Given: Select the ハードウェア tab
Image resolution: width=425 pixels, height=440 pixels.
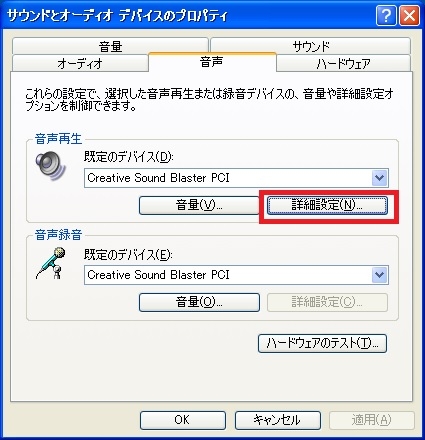Looking at the screenshot, I should coord(343,63).
